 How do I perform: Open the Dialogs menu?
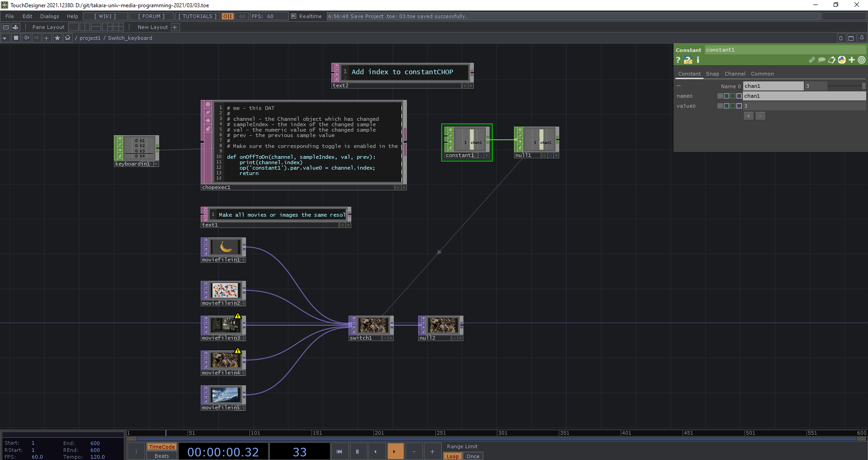pos(49,16)
